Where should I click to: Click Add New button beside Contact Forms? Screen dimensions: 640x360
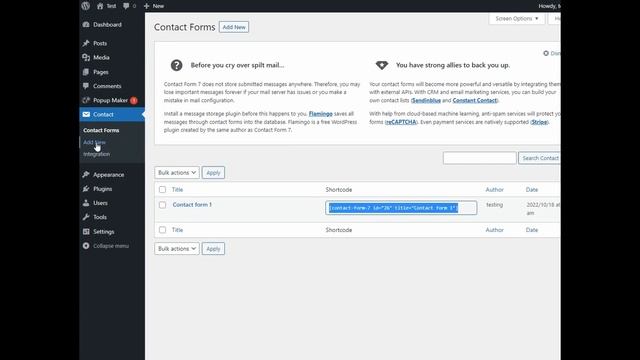[234, 27]
